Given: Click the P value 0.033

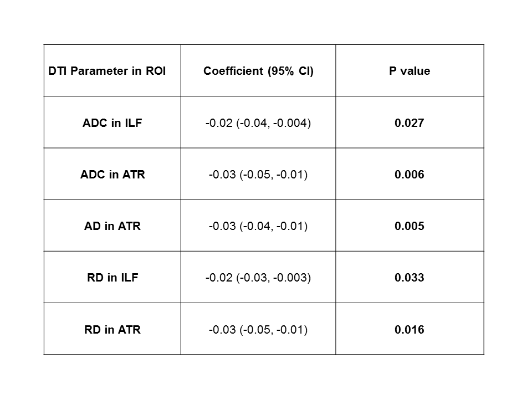Looking at the screenshot, I should 409,278.
